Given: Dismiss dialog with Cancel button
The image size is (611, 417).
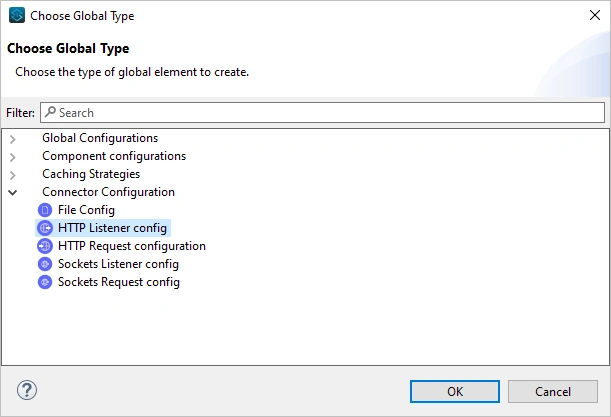Looking at the screenshot, I should [x=553, y=391].
